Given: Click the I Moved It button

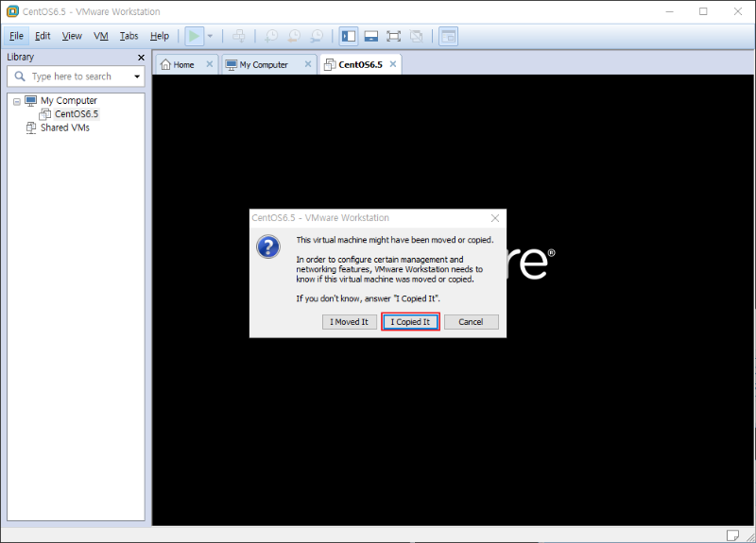Looking at the screenshot, I should 349,322.
